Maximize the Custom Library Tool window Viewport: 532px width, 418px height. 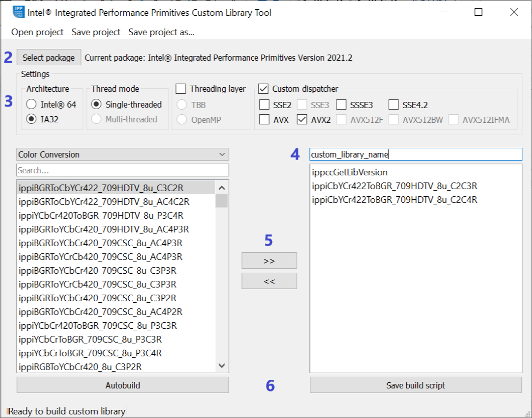[x=478, y=12]
